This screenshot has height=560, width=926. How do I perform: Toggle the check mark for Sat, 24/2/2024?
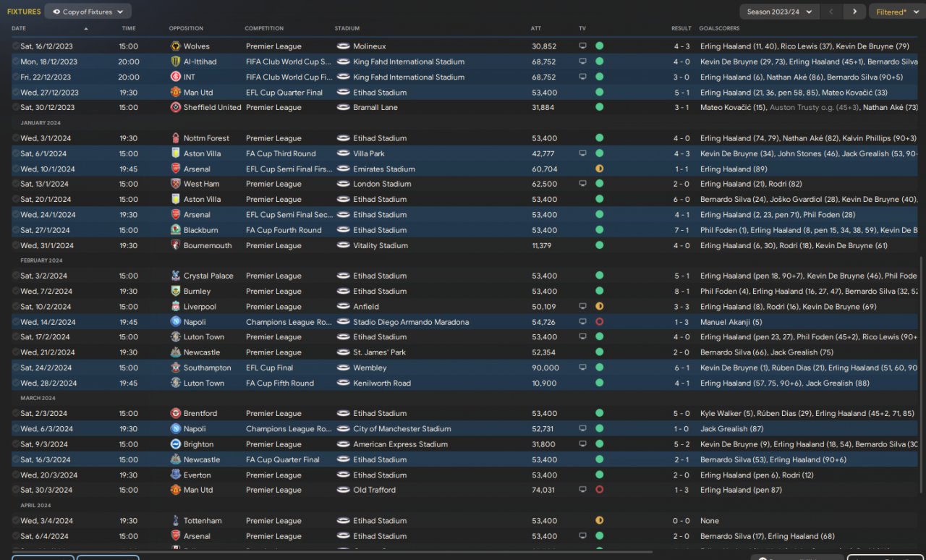(x=16, y=368)
